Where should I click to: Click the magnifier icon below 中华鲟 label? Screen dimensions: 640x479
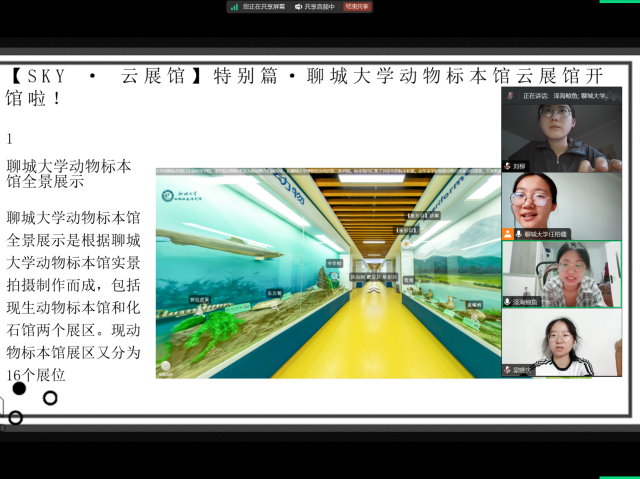click(335, 276)
